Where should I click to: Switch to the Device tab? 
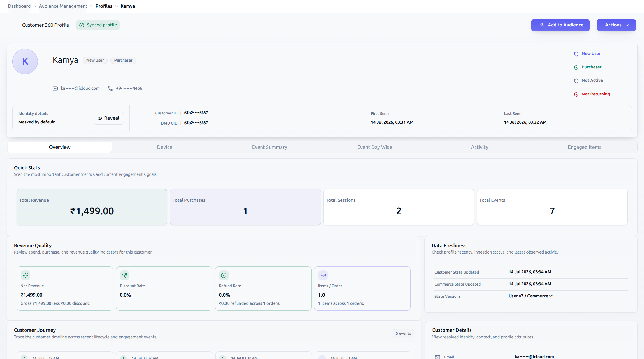pos(165,147)
